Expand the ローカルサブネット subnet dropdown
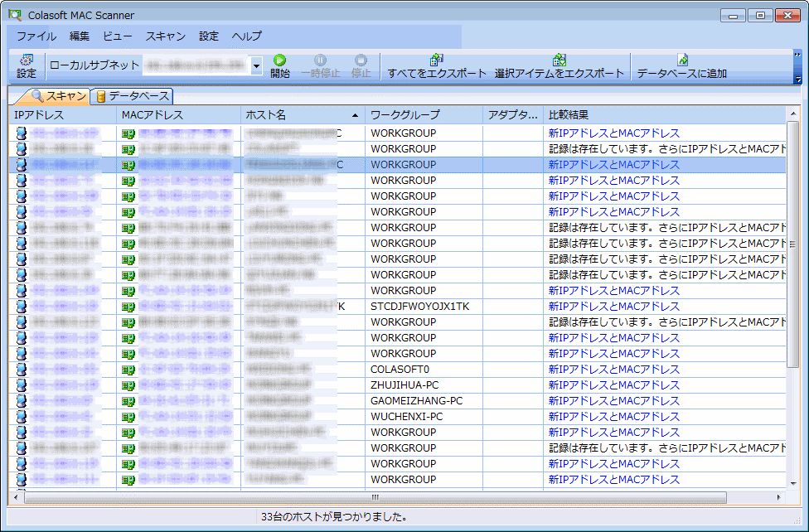The height and width of the screenshot is (532, 809). 256,65
